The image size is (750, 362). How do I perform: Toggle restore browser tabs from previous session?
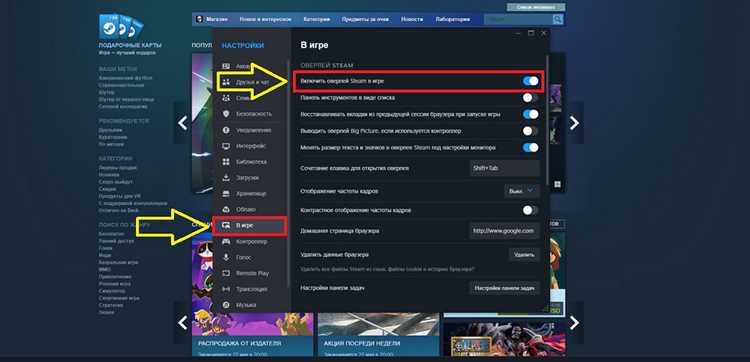(530, 114)
